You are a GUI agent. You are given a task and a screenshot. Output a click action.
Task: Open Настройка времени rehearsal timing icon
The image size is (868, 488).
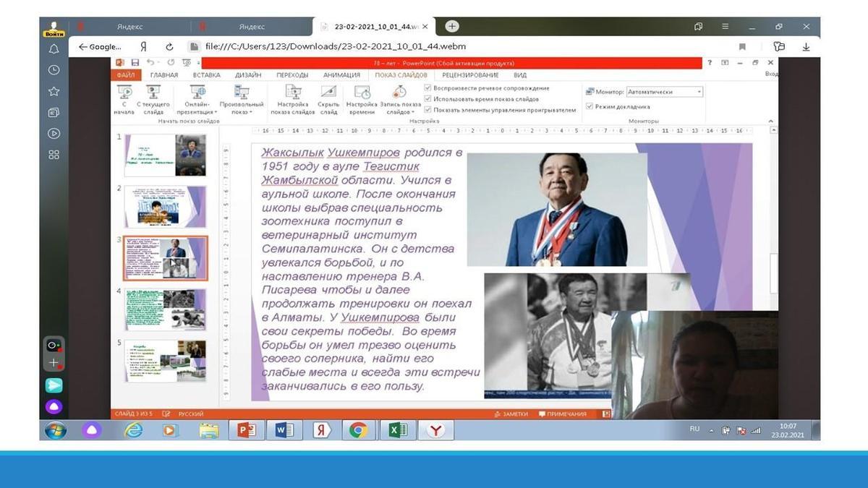tap(362, 93)
